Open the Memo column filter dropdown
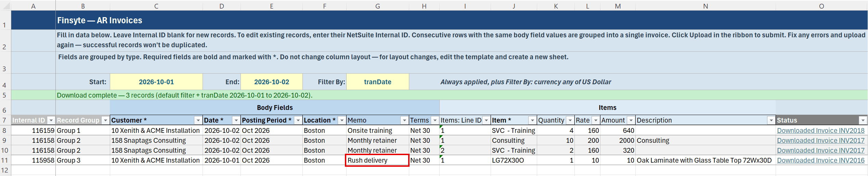The height and width of the screenshot is (176, 868). click(x=404, y=120)
